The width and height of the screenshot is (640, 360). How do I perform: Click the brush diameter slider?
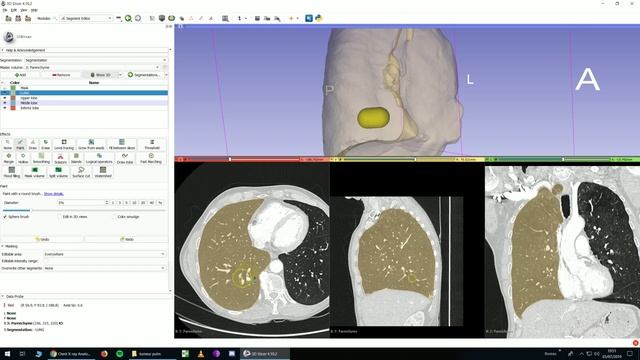pyautogui.click(x=84, y=210)
